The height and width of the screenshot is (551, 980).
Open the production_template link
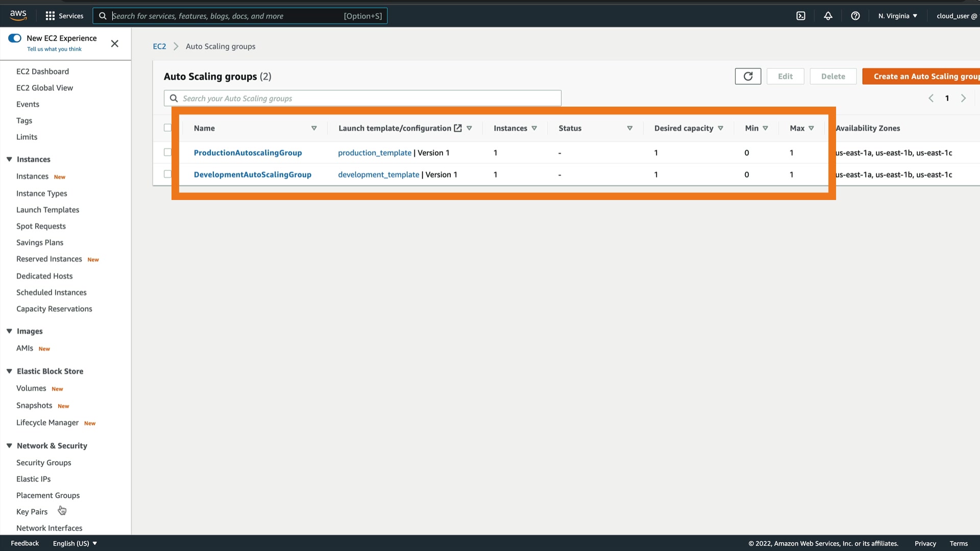click(375, 153)
